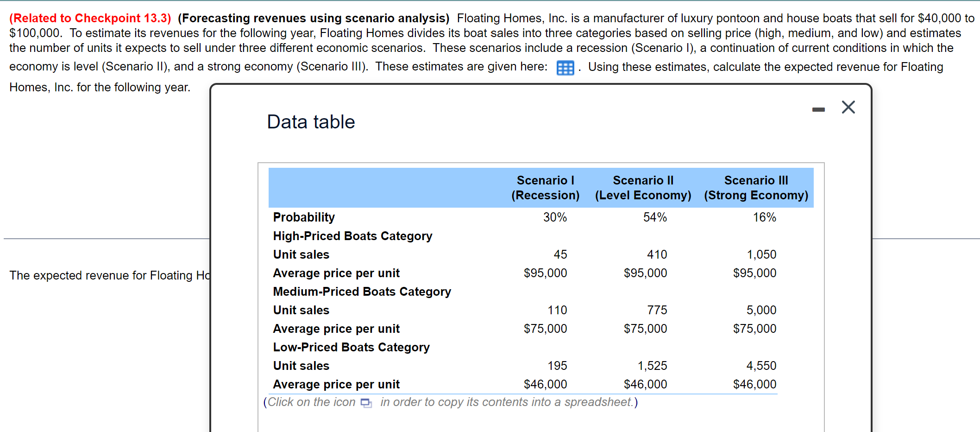Click the 54% probability value
The image size is (980, 432).
click(655, 217)
